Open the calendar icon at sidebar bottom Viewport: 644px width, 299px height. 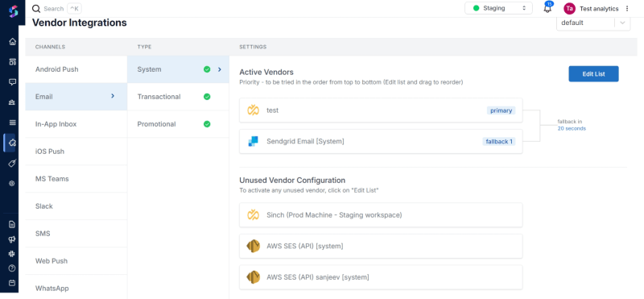(12, 283)
